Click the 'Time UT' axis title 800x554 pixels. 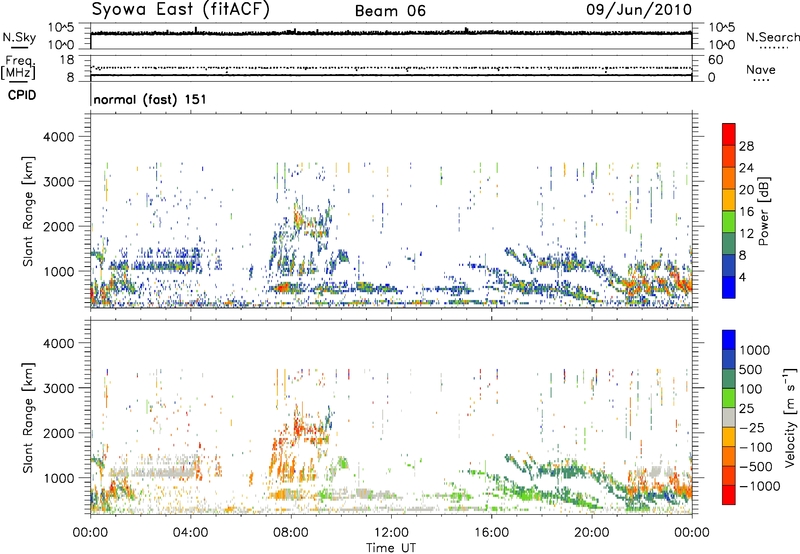(x=391, y=547)
